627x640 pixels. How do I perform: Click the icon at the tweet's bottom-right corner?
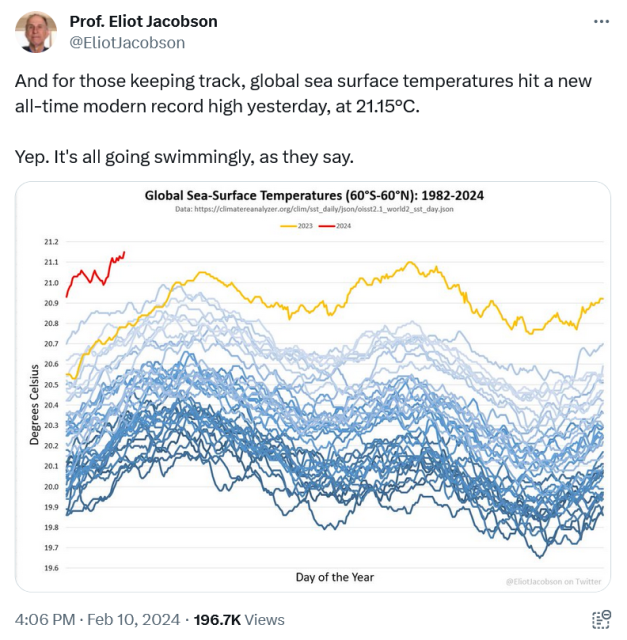600,619
